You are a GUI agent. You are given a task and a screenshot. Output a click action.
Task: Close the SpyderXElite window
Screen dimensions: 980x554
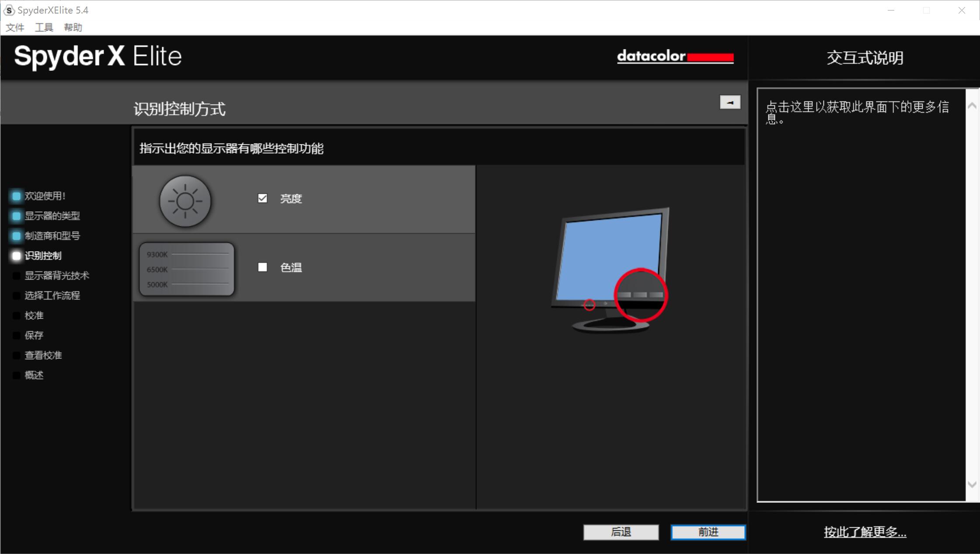pos(962,10)
